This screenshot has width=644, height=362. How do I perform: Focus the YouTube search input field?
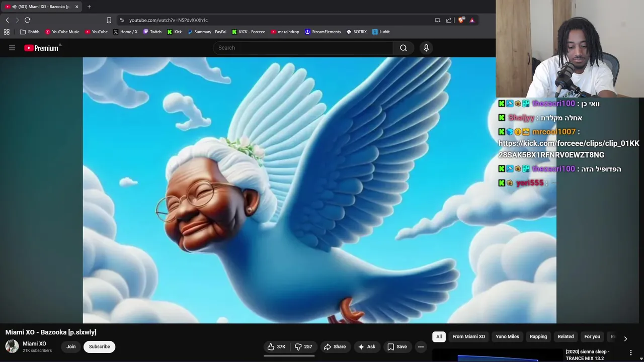pos(303,48)
